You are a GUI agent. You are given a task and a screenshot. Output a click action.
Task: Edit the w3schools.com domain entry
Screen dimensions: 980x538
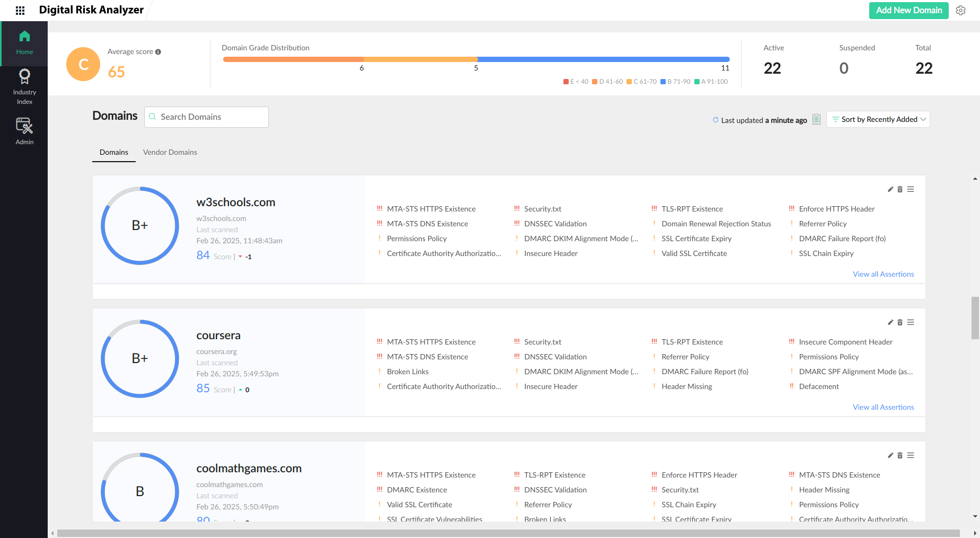click(x=890, y=189)
